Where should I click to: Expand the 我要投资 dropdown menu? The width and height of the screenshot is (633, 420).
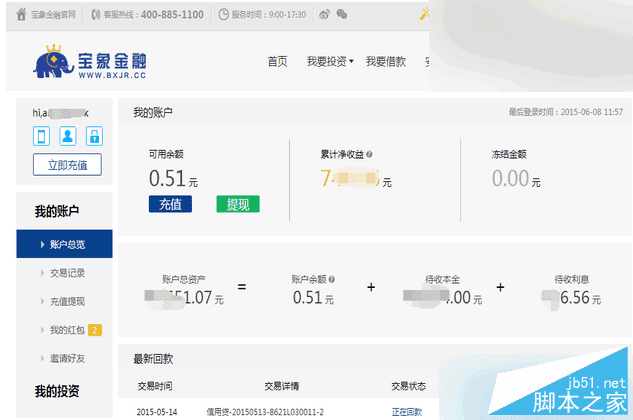pos(330,62)
